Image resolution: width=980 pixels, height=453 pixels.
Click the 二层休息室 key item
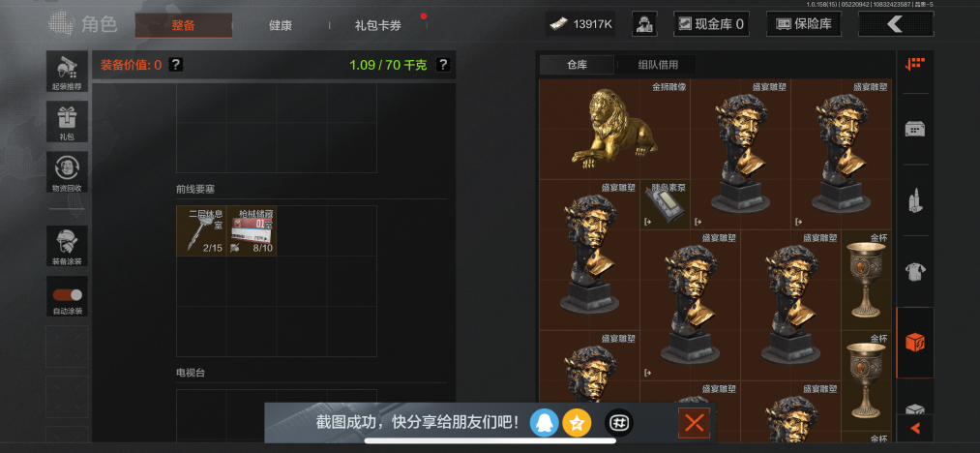click(201, 231)
